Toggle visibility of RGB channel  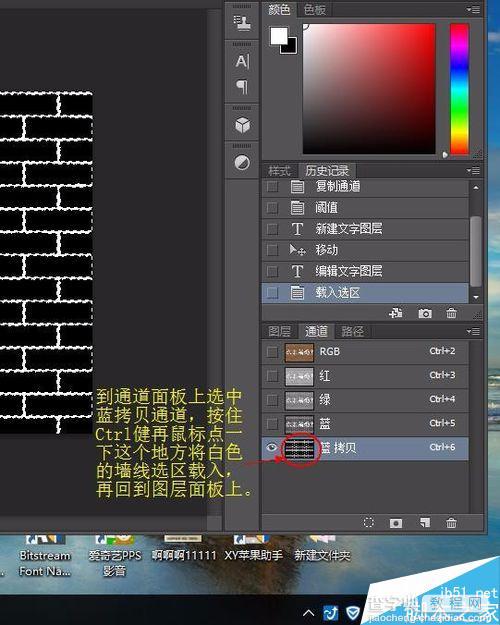coord(272,352)
